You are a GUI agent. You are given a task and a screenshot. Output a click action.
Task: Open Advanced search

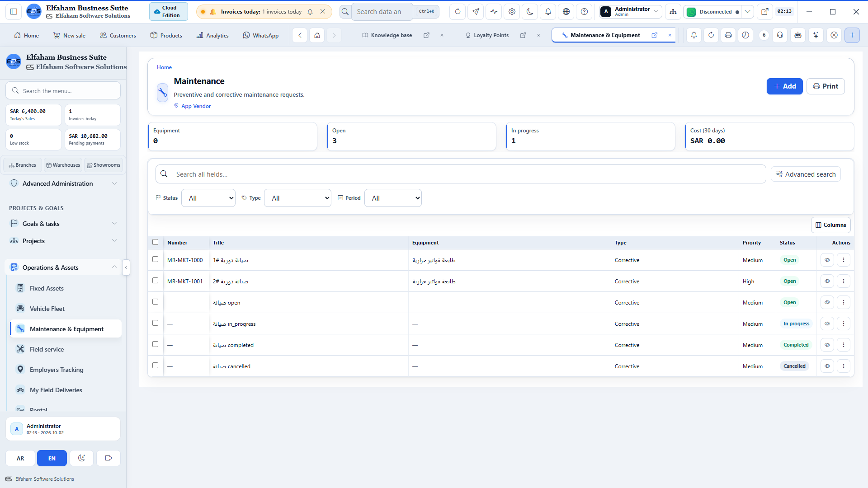point(806,174)
